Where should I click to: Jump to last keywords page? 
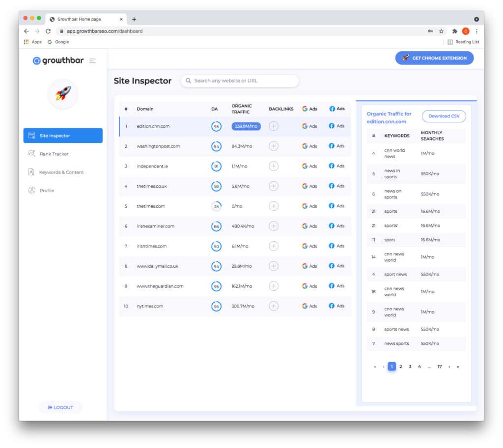click(x=458, y=366)
